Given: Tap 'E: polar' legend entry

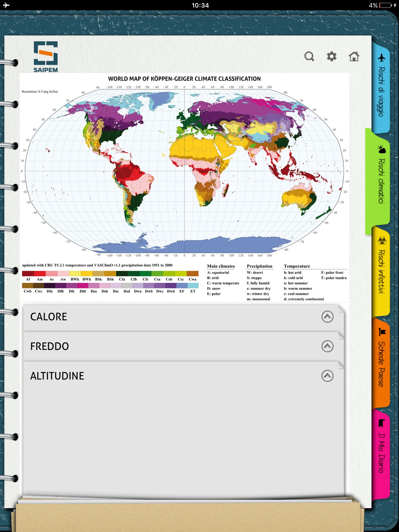Looking at the screenshot, I should coord(214,294).
